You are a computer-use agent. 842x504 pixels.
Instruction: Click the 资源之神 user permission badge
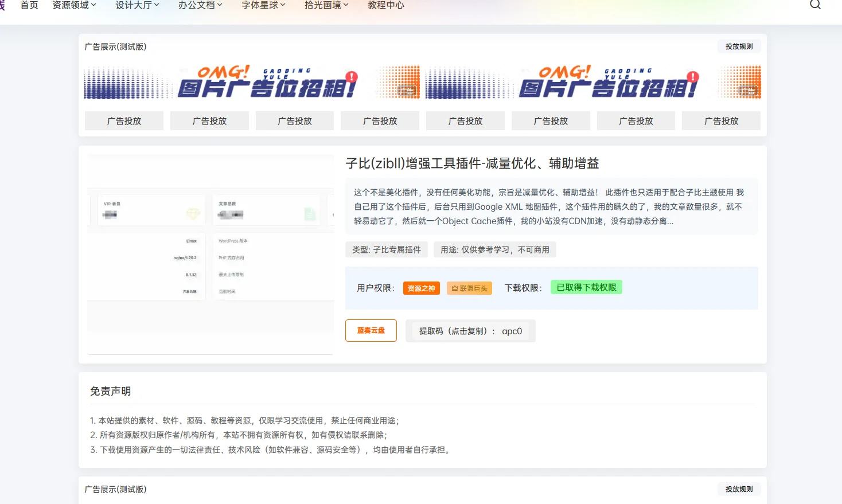[421, 288]
